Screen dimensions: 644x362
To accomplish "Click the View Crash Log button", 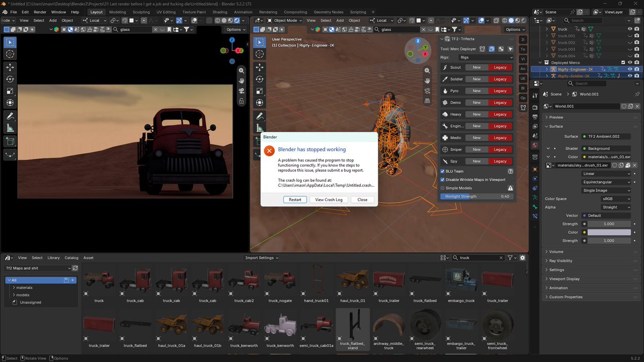I will point(329,200).
